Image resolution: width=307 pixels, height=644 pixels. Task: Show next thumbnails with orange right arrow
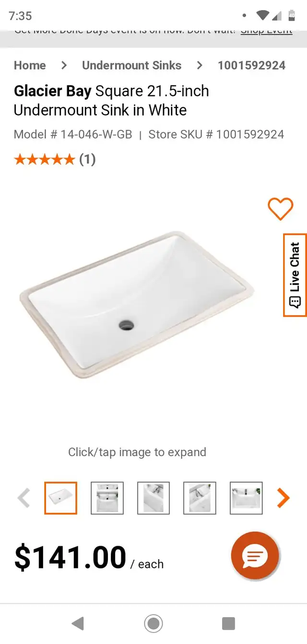point(283,498)
